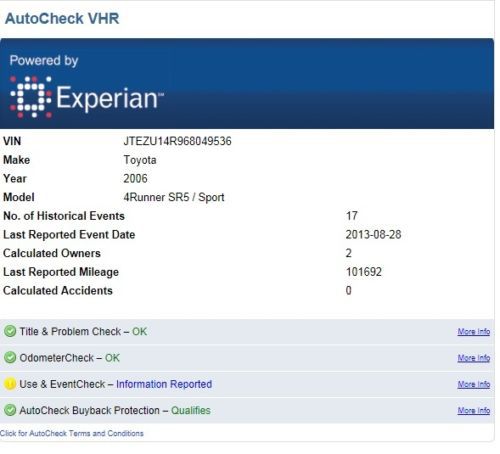
Task: Click the green check icon beside Title & Problem Check
Action: click(x=10, y=331)
